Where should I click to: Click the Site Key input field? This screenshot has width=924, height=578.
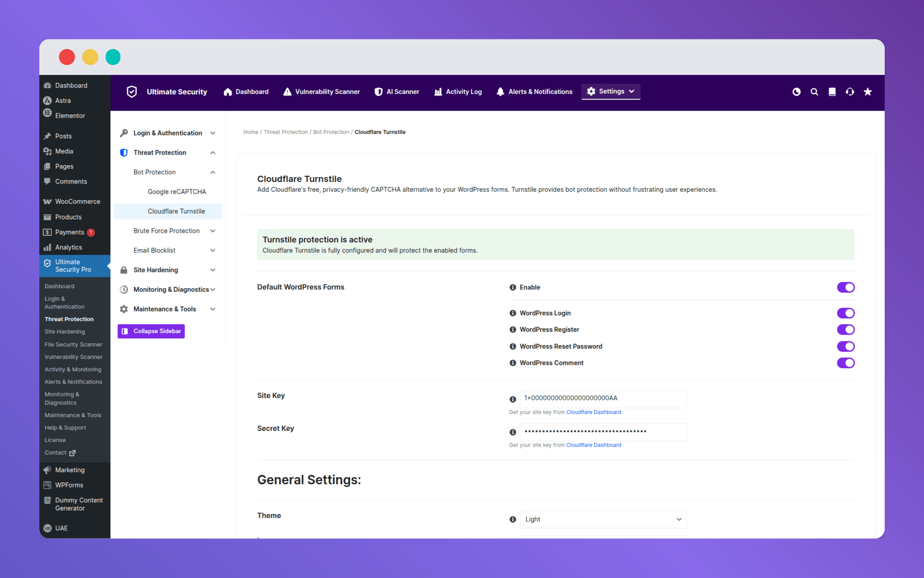[603, 399]
